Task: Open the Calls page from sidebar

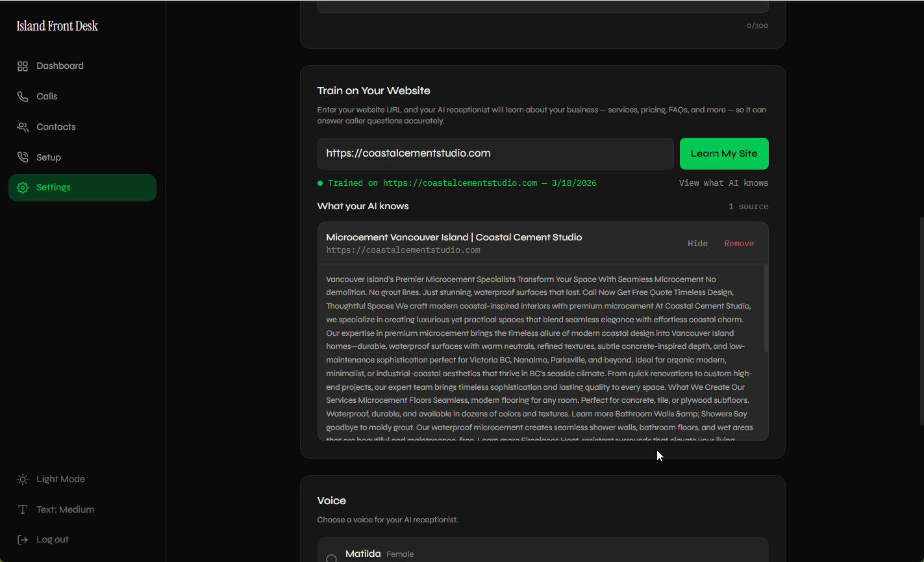Action: (x=47, y=96)
